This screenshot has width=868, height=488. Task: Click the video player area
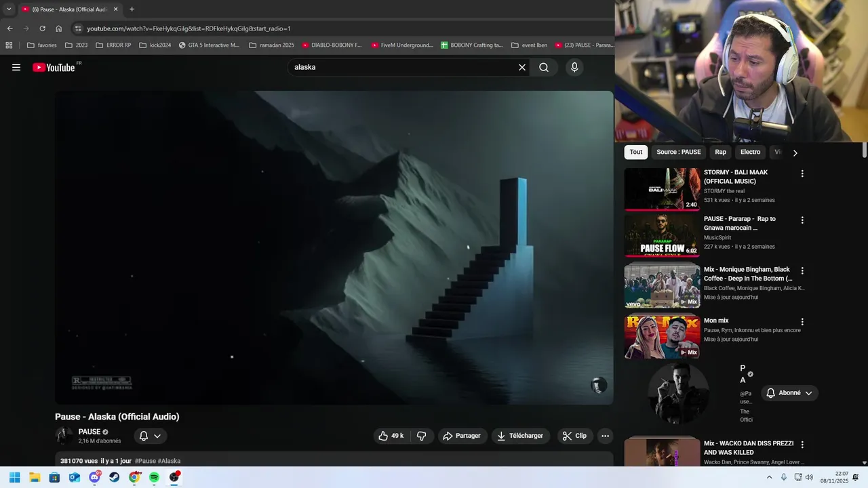334,247
